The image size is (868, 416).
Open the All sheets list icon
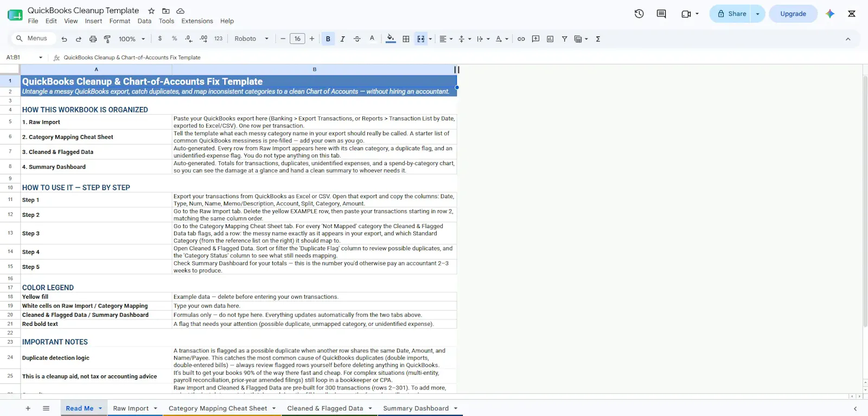tap(46, 408)
